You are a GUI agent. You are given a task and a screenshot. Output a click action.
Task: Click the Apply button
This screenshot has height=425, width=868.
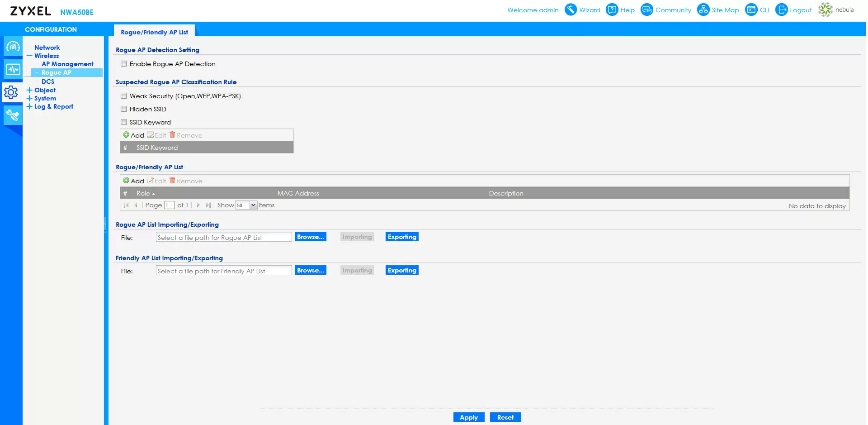(468, 417)
